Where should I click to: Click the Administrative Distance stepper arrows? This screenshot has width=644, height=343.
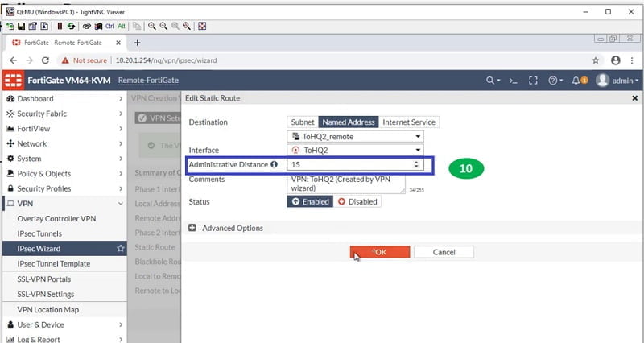(416, 164)
